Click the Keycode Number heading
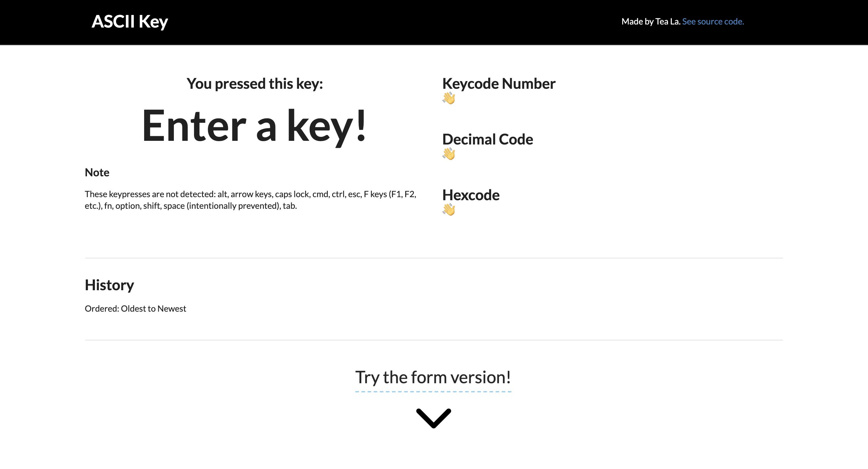The image size is (868, 469). point(499,84)
